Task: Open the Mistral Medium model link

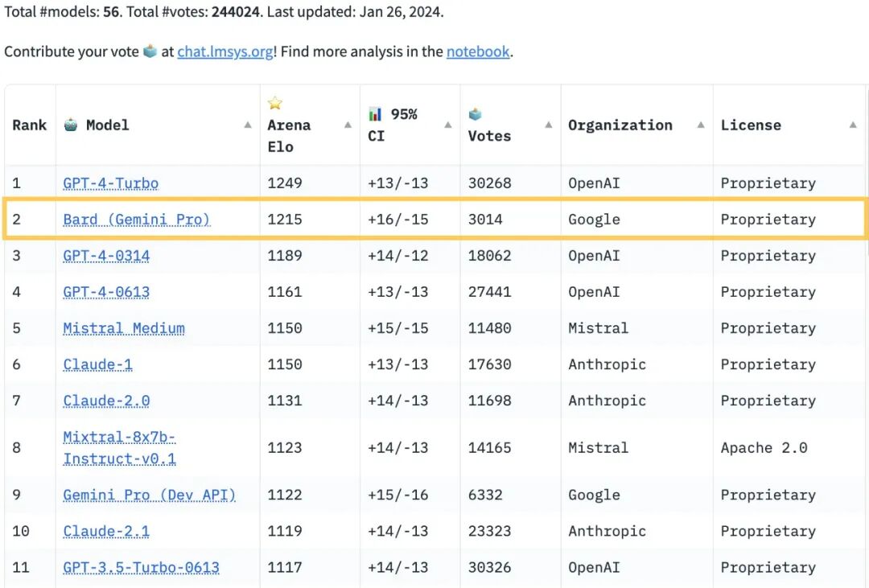Action: 124,328
